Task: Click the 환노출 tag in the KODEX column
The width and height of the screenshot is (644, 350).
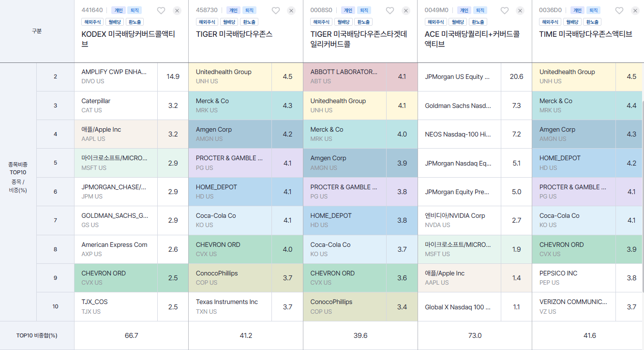Action: (135, 22)
